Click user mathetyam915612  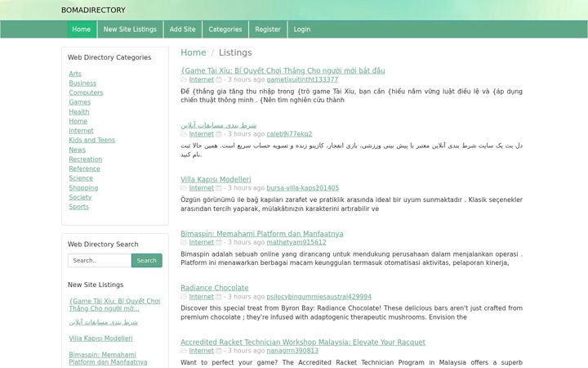click(x=296, y=242)
